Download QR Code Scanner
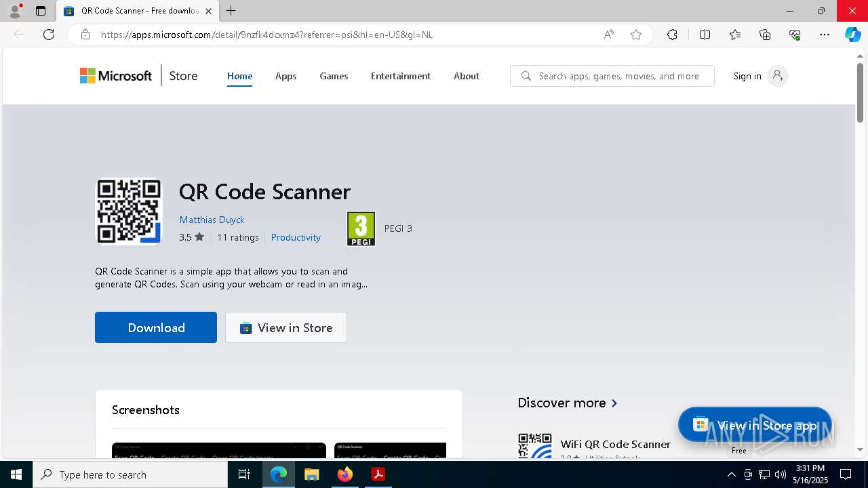The height and width of the screenshot is (488, 868). [156, 327]
